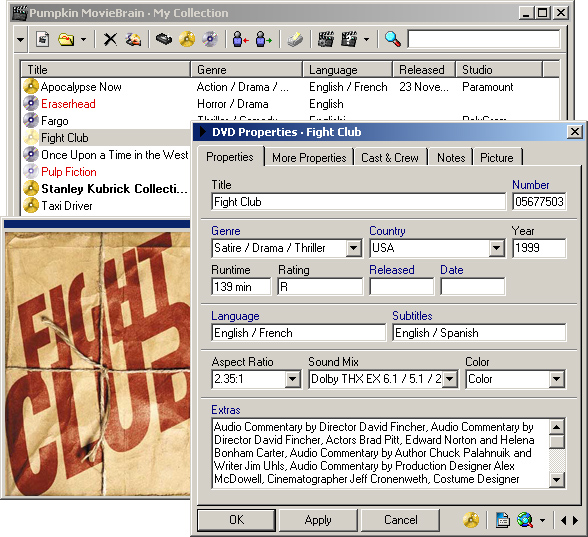The width and height of the screenshot is (588, 537).
Task: Click the purple CD disc toolbar icon
Action: point(210,39)
